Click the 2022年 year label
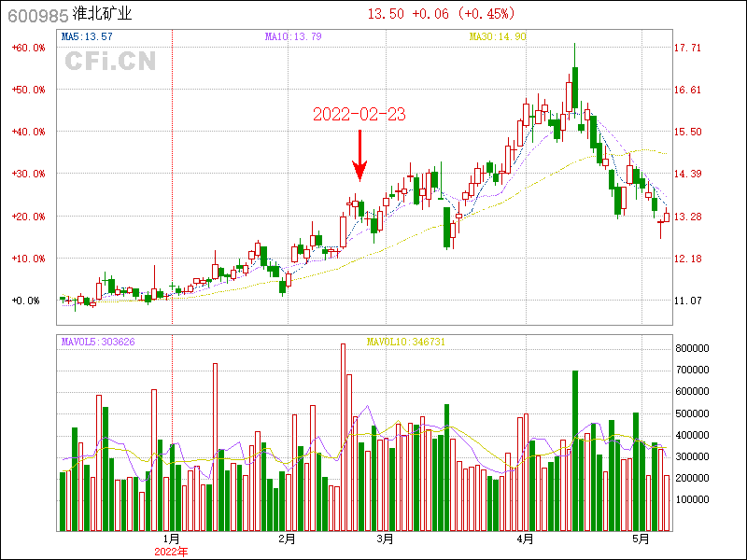 tap(171, 551)
